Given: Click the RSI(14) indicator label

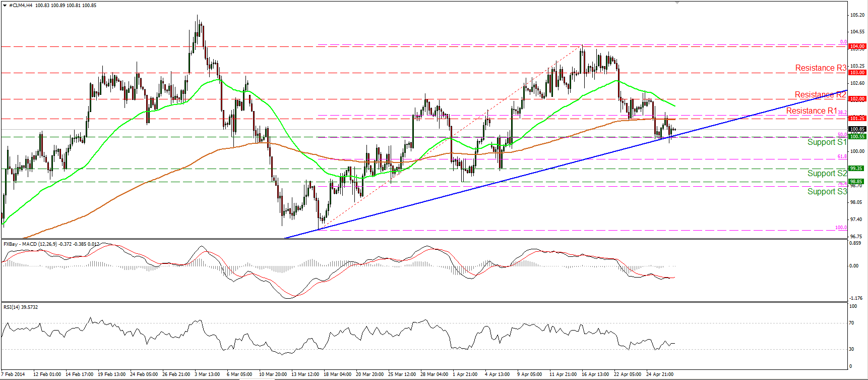Looking at the screenshot, I should tap(21, 307).
